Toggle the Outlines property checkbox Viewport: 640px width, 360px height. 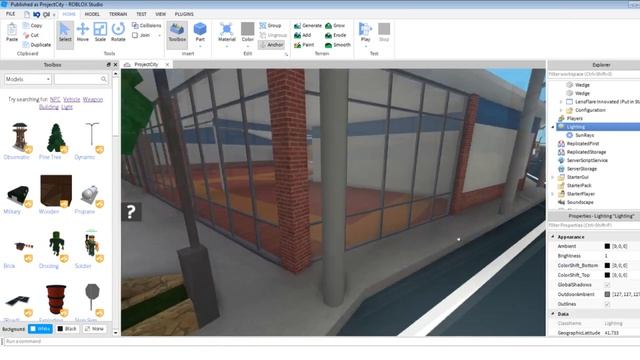607,304
